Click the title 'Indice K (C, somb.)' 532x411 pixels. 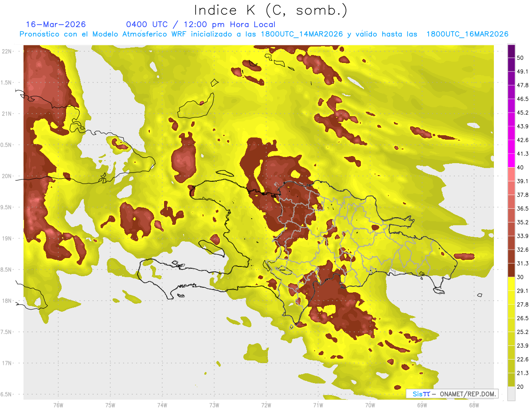point(271,10)
